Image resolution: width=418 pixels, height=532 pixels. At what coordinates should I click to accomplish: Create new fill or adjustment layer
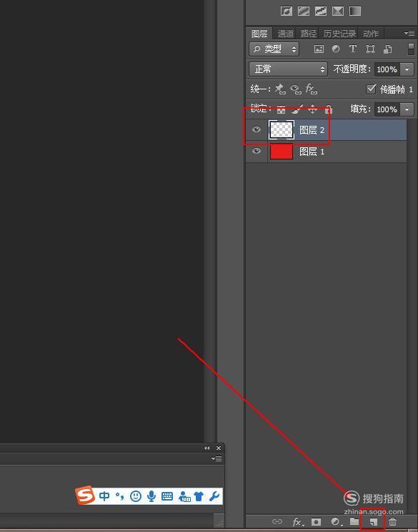336,521
